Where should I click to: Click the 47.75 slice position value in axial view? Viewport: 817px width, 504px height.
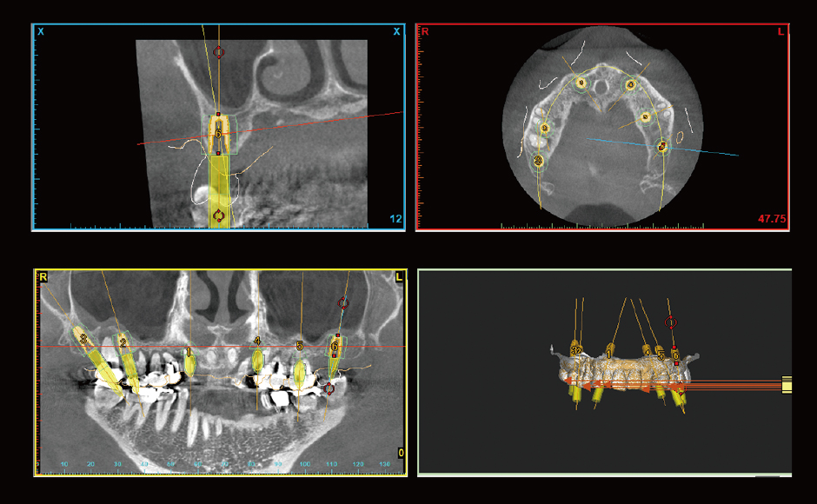point(772,219)
